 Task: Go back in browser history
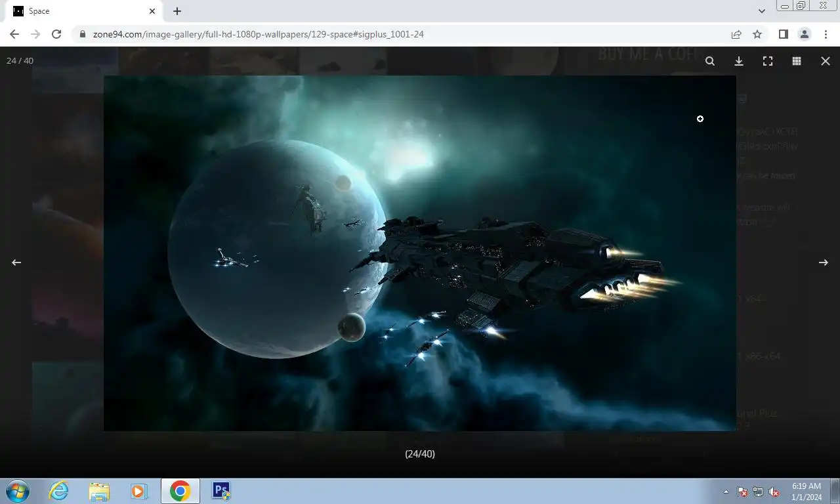(14, 34)
